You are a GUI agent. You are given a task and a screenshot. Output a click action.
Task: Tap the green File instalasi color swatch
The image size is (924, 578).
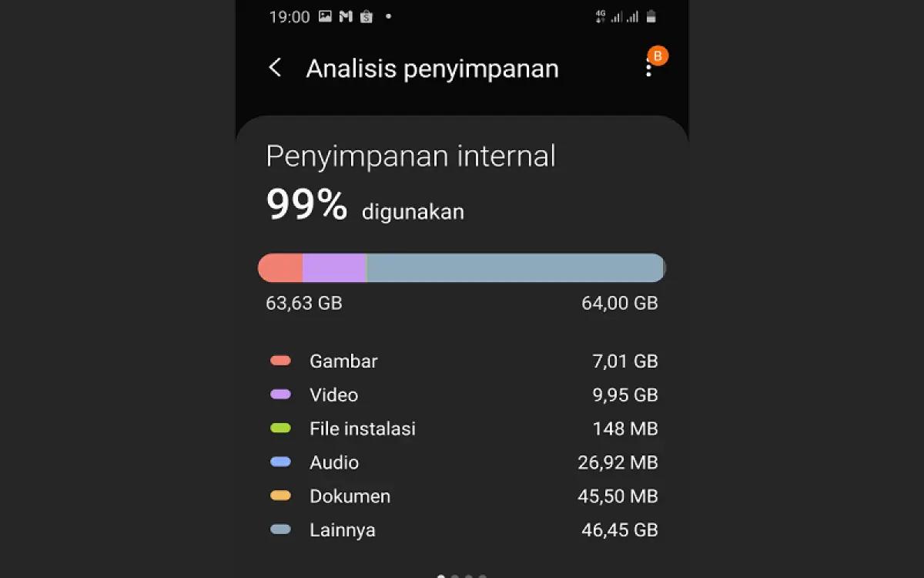click(280, 428)
